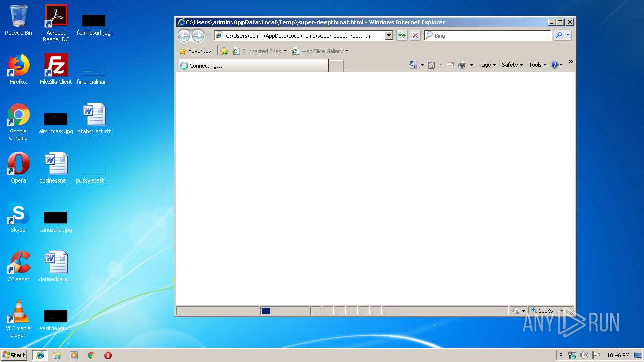This screenshot has width=644, height=362.
Task: Open the Web Slice Gallery link
Action: click(320, 51)
